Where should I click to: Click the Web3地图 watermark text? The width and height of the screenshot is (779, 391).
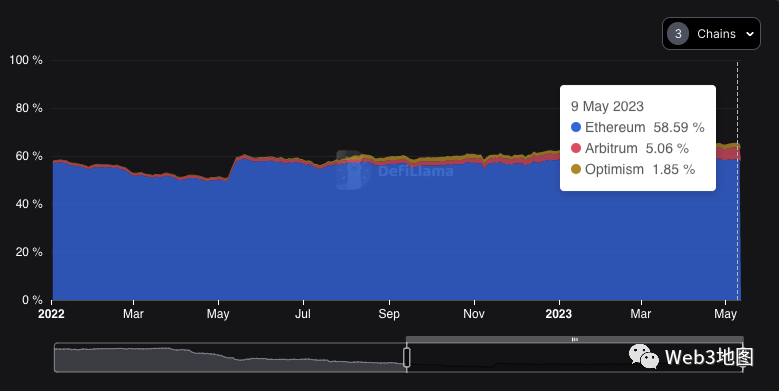point(709,357)
